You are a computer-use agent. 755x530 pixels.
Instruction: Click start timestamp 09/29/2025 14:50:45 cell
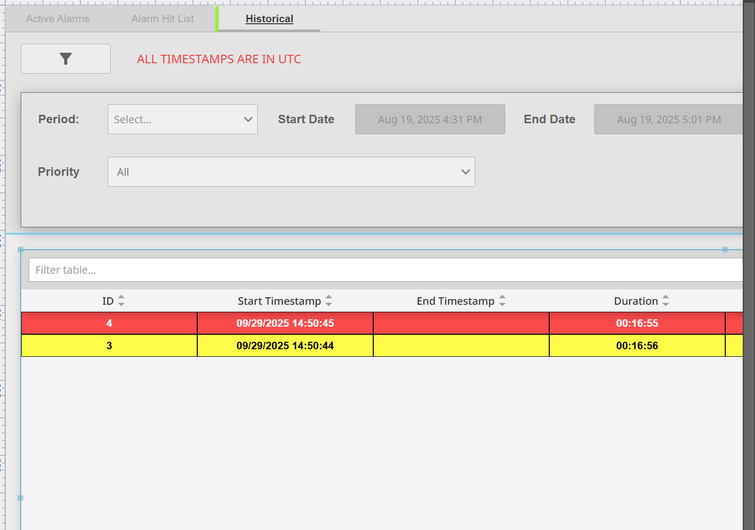(285, 323)
